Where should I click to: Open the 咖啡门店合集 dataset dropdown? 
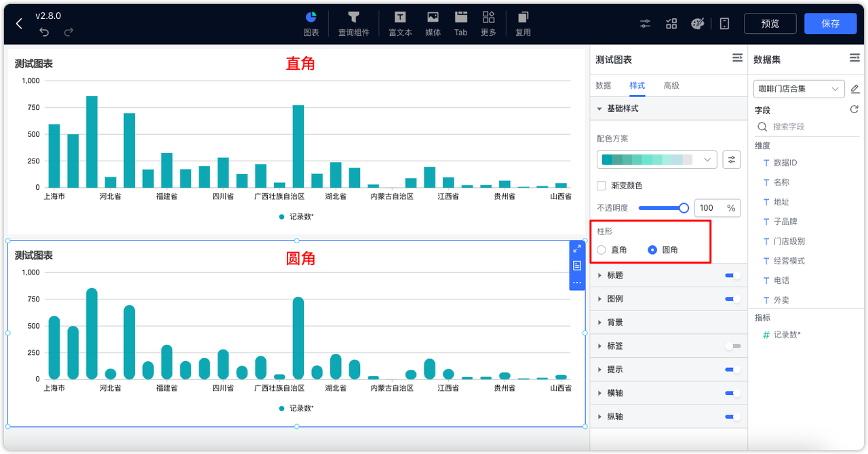click(x=798, y=88)
